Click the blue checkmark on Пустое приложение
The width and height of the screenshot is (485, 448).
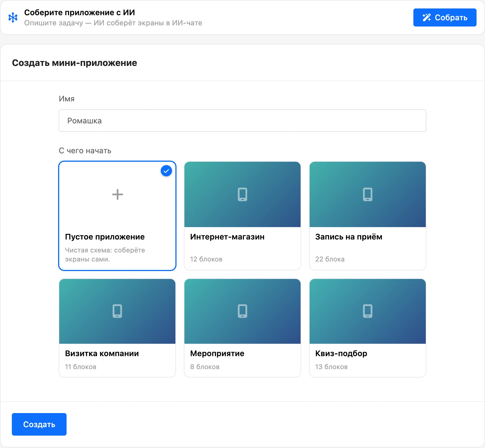(166, 171)
